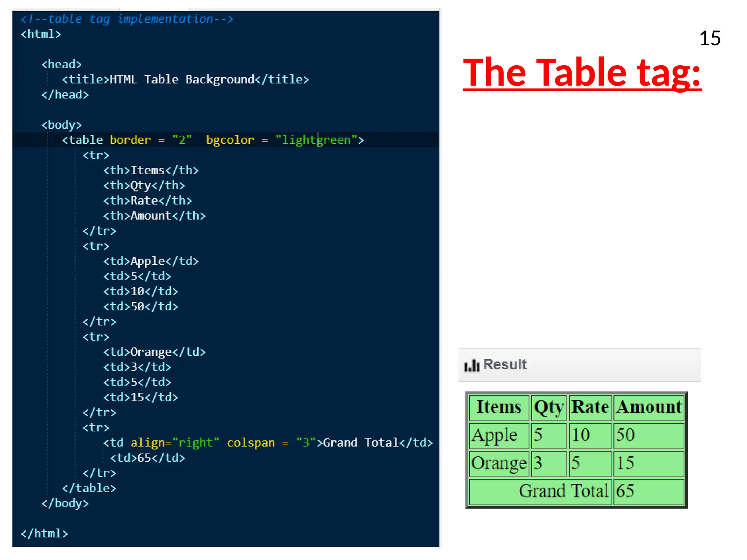747x560 pixels.
Task: Click the align="right" attribute in code
Action: click(175, 443)
